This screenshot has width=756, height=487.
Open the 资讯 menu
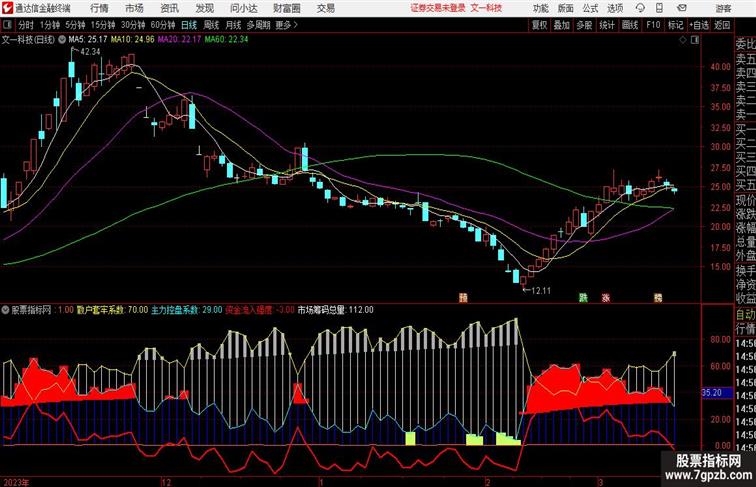(x=170, y=8)
